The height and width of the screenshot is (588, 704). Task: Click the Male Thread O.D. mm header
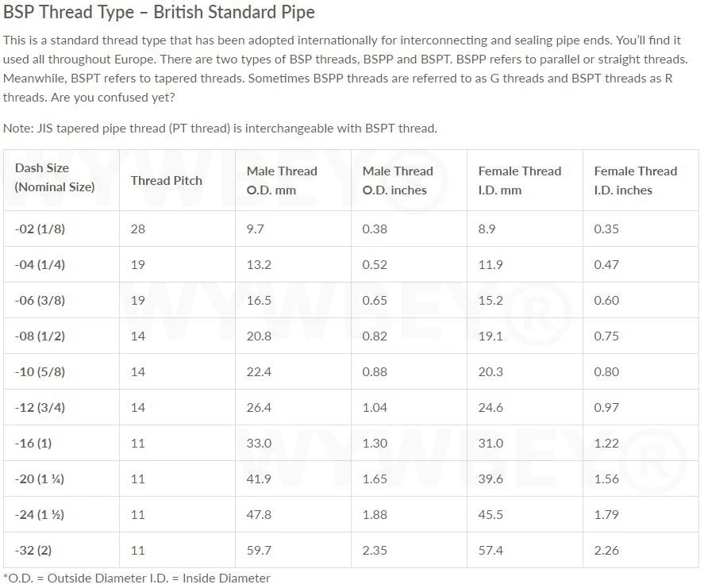[282, 180]
